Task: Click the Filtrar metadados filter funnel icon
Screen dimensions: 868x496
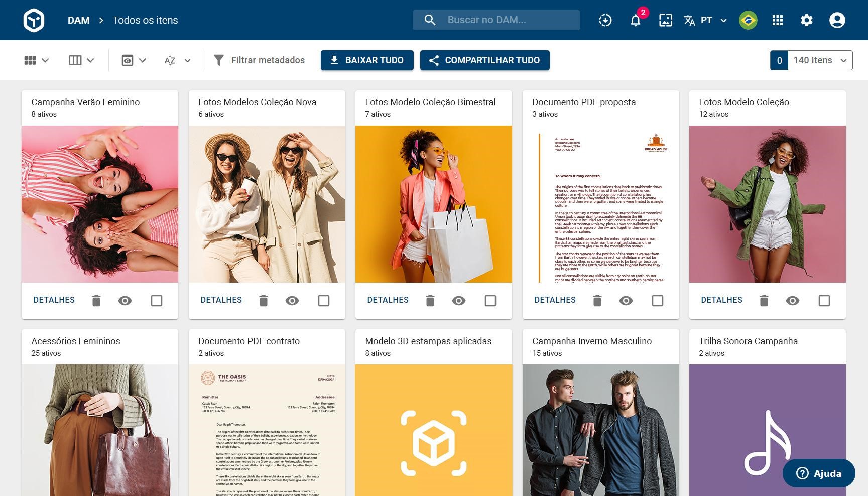Action: click(219, 60)
